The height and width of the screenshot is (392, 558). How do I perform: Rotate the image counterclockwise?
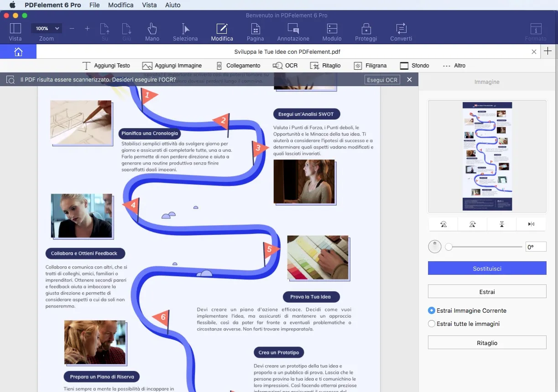click(x=443, y=224)
